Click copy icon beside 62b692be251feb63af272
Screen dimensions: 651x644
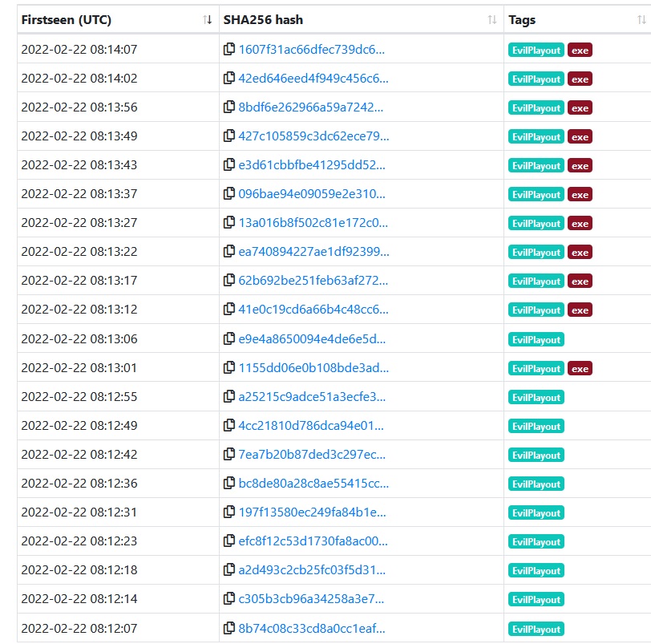228,280
